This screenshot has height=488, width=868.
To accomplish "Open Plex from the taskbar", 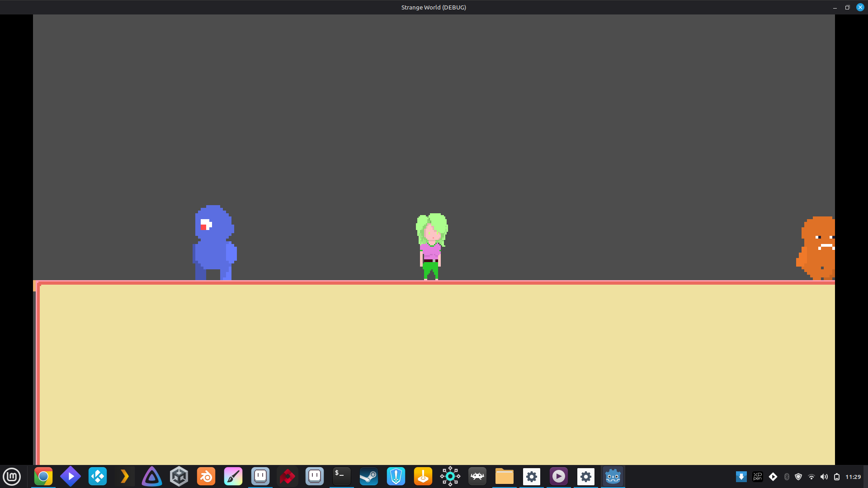I will (125, 477).
